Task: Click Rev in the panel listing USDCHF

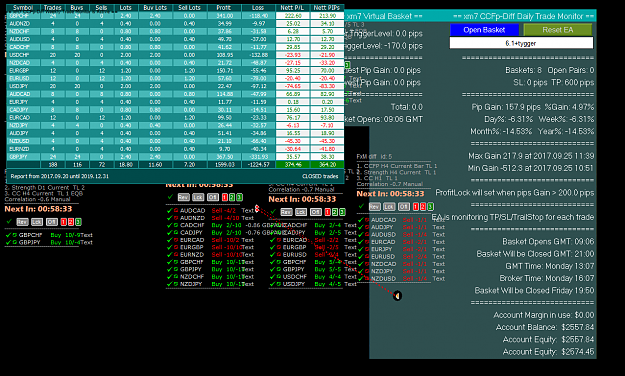Action: (x=286, y=212)
